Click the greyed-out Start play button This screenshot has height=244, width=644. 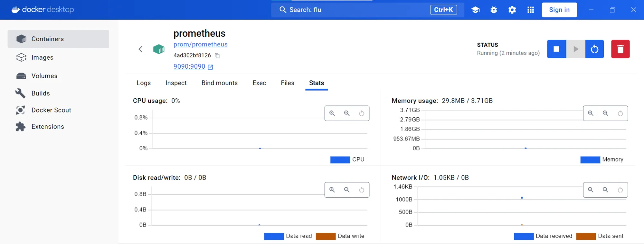576,49
